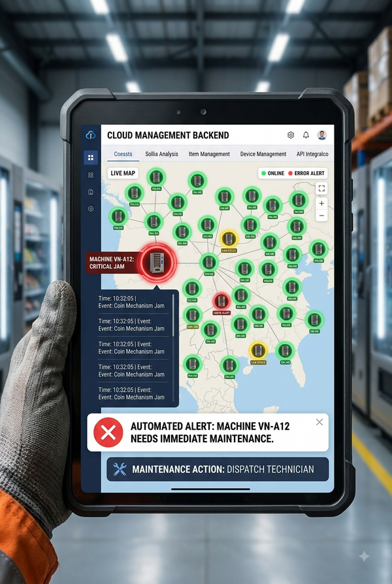The width and height of the screenshot is (392, 584).
Task: Select the dashboard grid sidebar icon
Action: (91, 157)
